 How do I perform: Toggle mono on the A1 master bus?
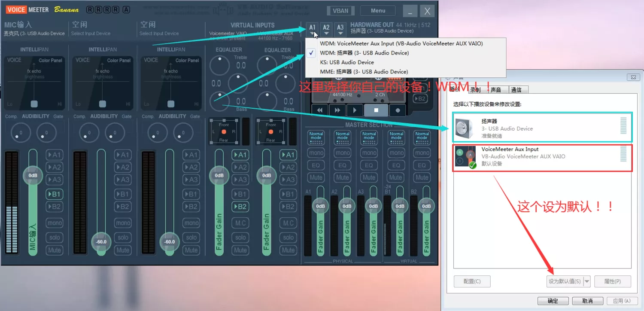(316, 152)
